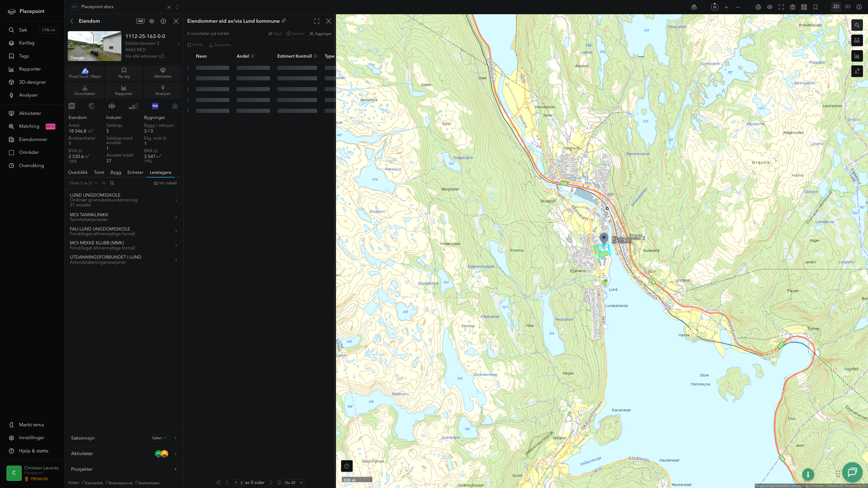Click the bar-steps source icon
Viewport: 868px width, 488px height.
coord(134,106)
